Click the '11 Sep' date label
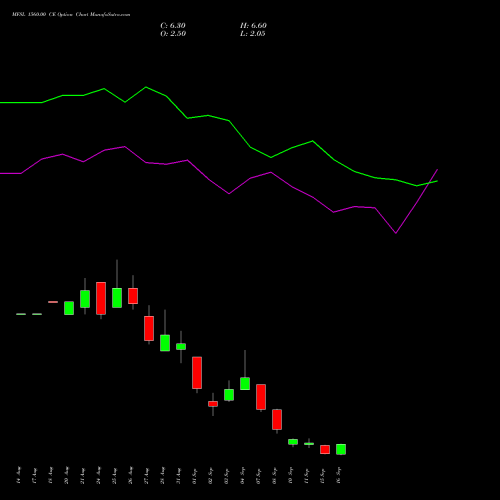Screen dimensions: 500x500 [x=307, y=475]
